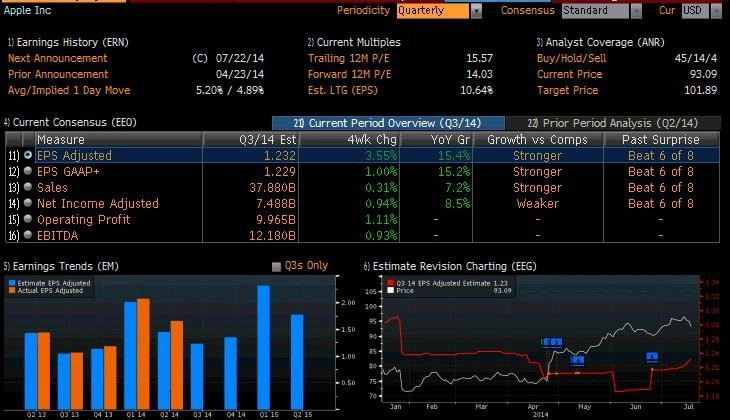
Task: Click the Q1 14 actual orange bar
Action: click(x=143, y=354)
